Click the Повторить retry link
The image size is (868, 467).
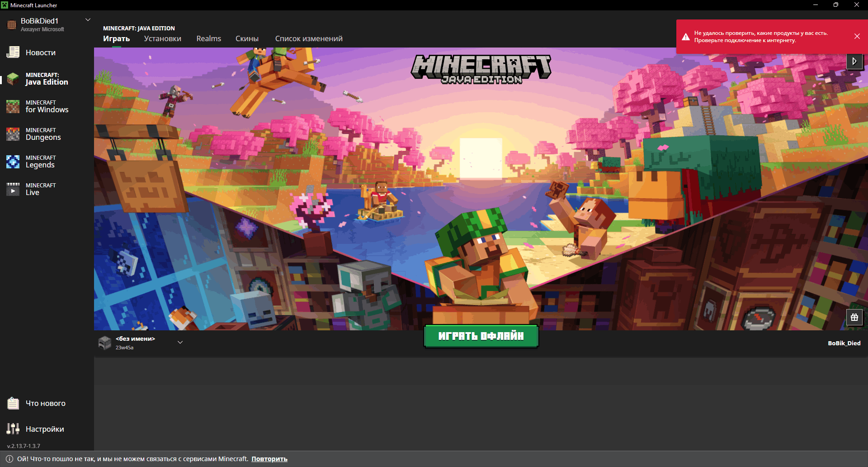[269, 459]
